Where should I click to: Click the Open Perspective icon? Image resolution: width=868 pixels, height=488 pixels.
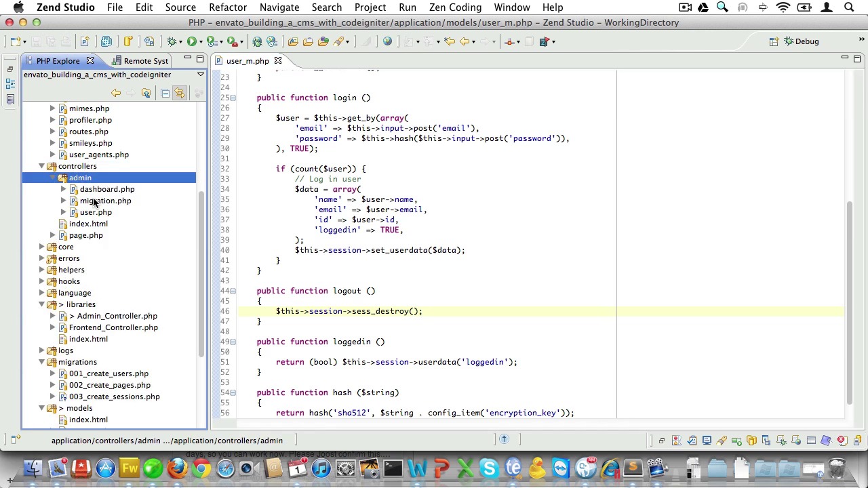[774, 41]
